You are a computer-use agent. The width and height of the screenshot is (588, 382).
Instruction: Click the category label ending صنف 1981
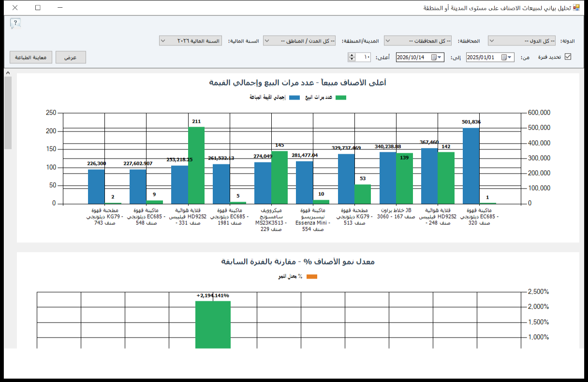tap(230, 217)
